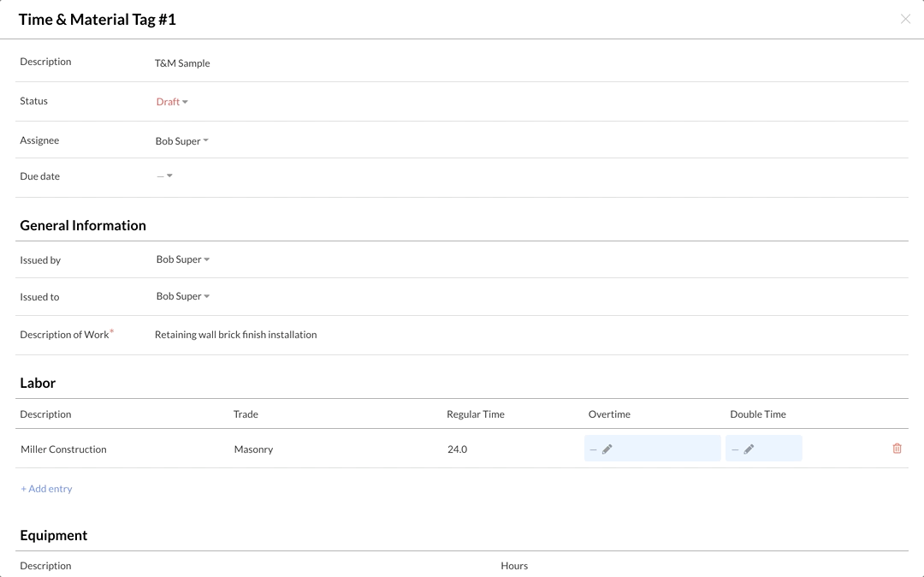
Task: Open the Draft status dropdown
Action: (x=172, y=102)
